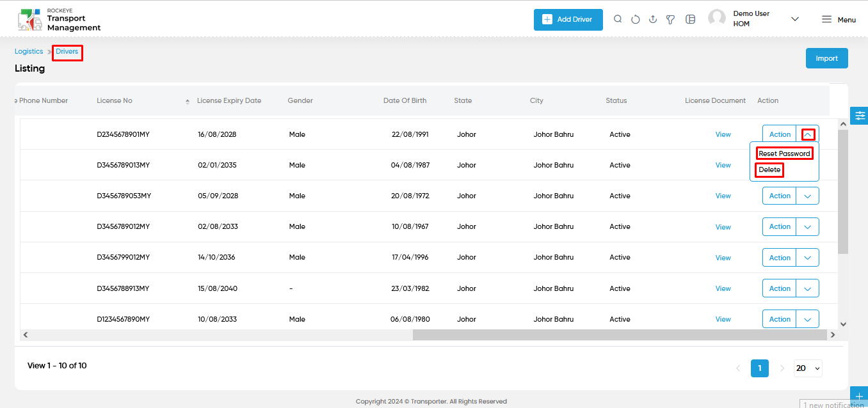This screenshot has height=408, width=868.
Task: Go to the next page arrow
Action: pyautogui.click(x=782, y=368)
